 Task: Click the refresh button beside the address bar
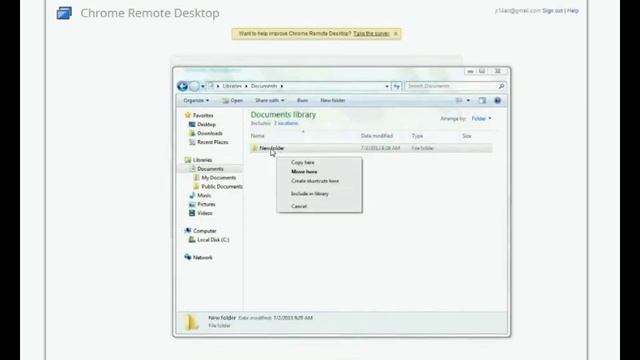(396, 86)
